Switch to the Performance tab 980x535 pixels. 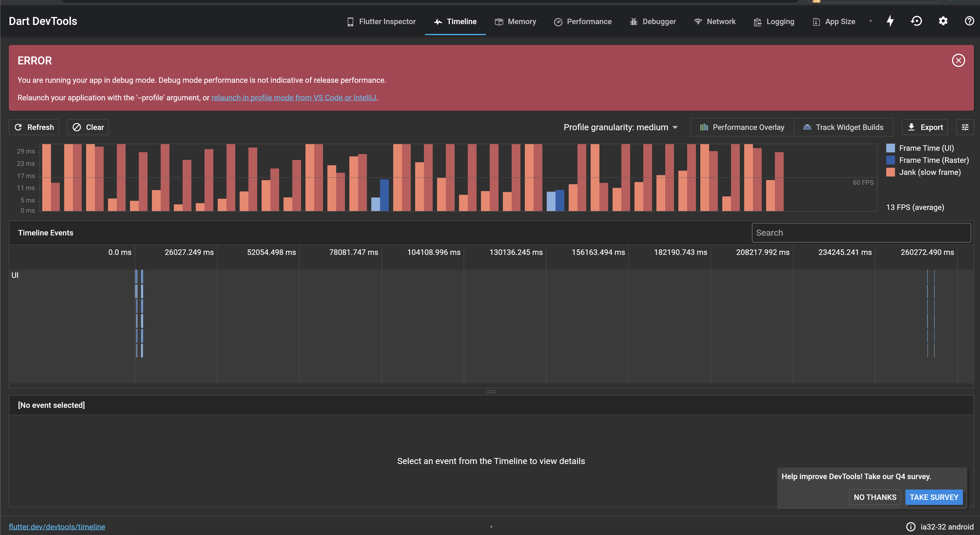click(583, 21)
